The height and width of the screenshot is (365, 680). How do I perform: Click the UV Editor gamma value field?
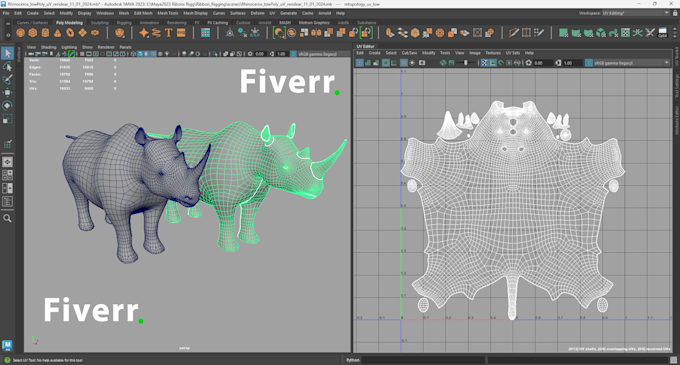pos(572,63)
